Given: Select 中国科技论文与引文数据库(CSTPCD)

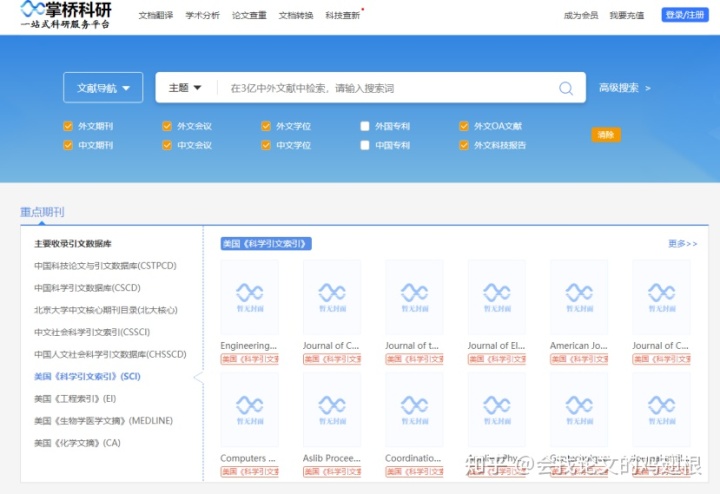Looking at the screenshot, I should point(105,265).
